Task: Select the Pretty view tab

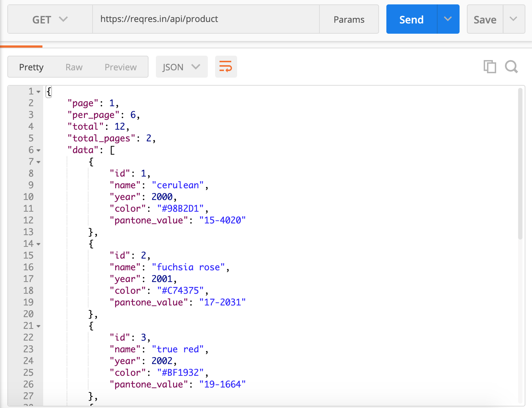Action: (31, 67)
